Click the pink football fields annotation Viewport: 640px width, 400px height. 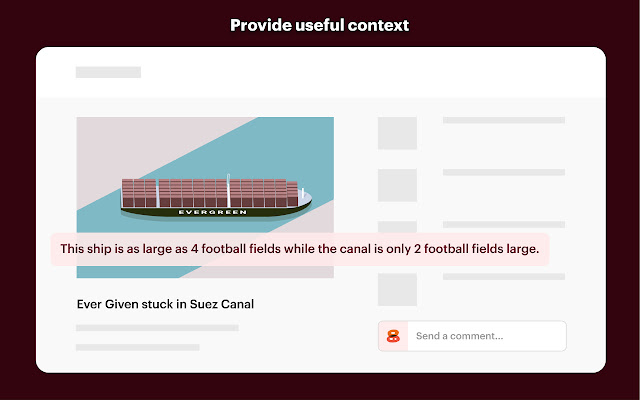tap(300, 249)
